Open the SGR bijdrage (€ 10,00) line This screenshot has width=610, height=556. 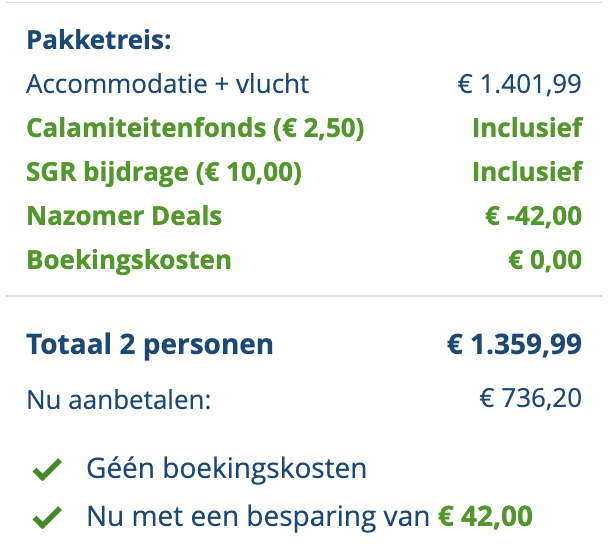164,172
